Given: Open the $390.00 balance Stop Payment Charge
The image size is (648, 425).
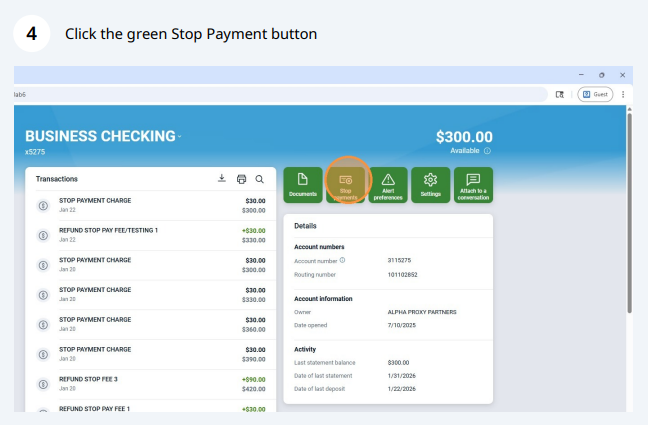Looking at the screenshot, I should pyautogui.click(x=150, y=354).
